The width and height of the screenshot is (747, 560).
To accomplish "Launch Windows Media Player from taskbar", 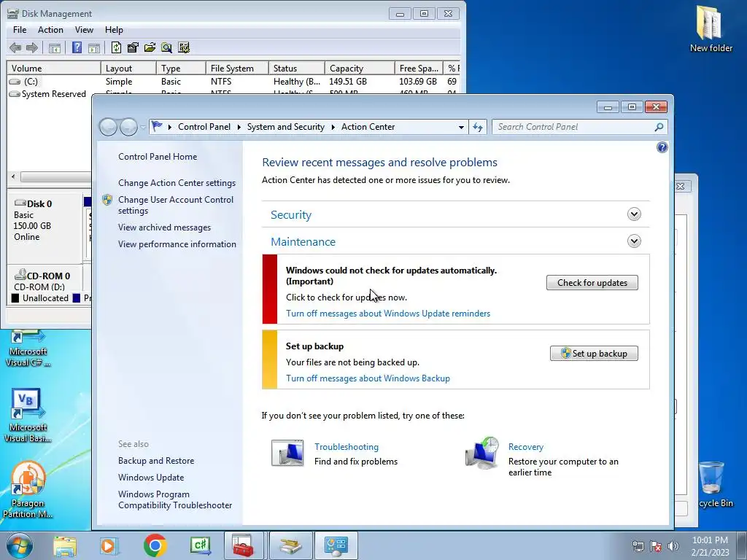I will (x=109, y=545).
